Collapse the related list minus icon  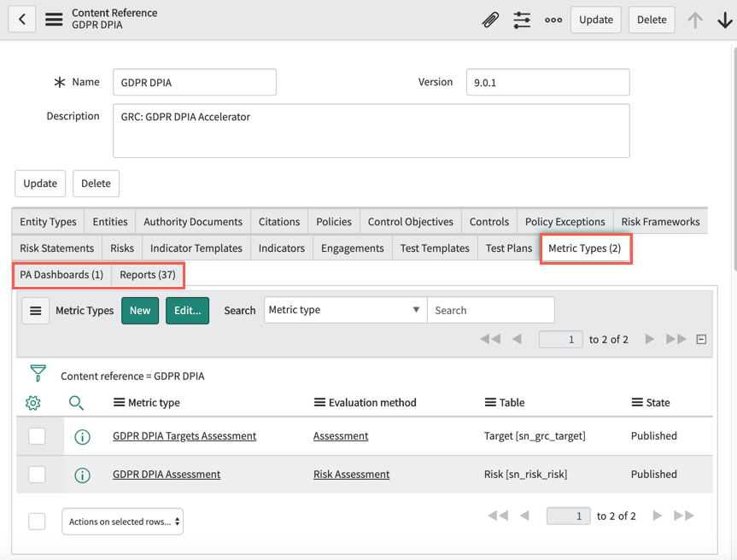pos(701,339)
